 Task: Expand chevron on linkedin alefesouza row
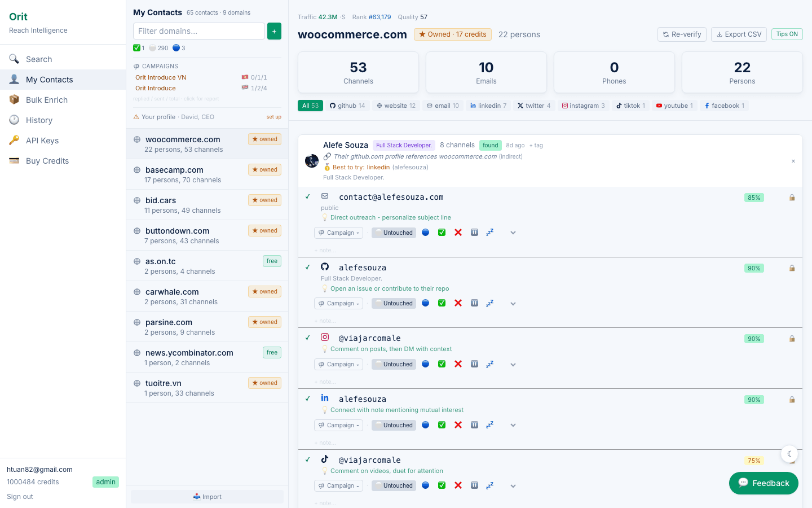click(x=513, y=425)
